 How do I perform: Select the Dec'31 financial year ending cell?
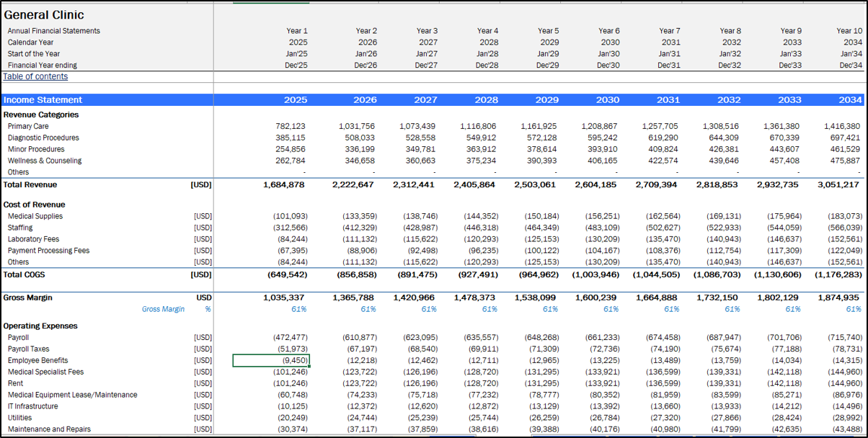(x=669, y=65)
